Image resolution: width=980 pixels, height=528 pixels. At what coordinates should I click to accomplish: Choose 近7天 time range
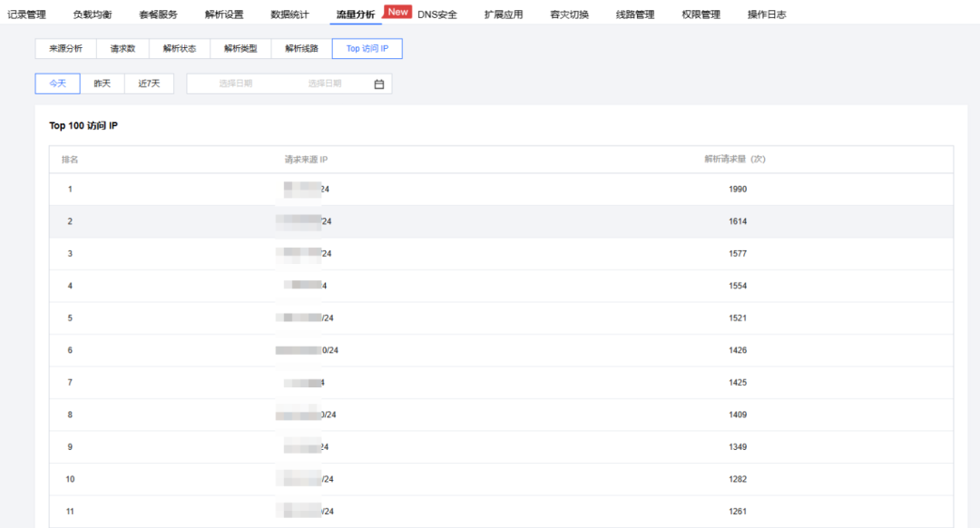[x=150, y=83]
